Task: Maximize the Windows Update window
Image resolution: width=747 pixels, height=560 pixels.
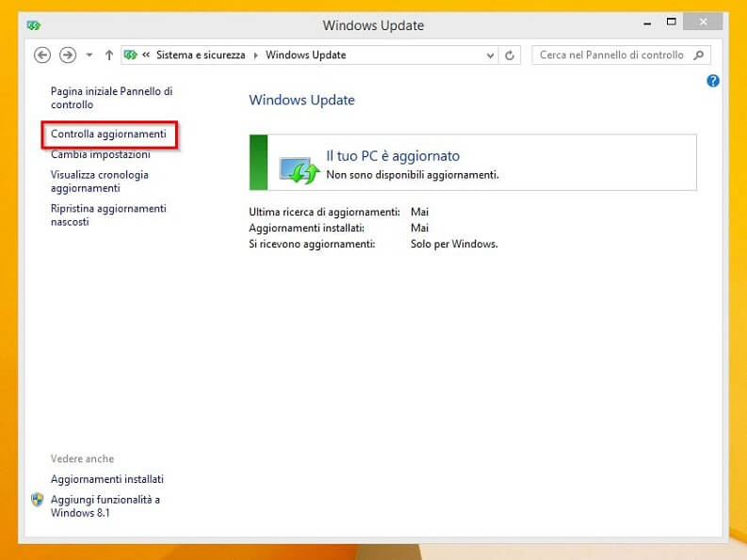Action: 672,22
